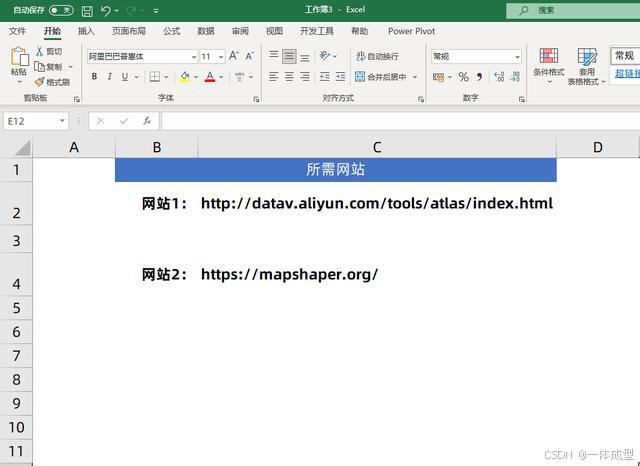Click the datav.aliyun.com URL cell
640x466 pixels.
pyautogui.click(x=377, y=203)
